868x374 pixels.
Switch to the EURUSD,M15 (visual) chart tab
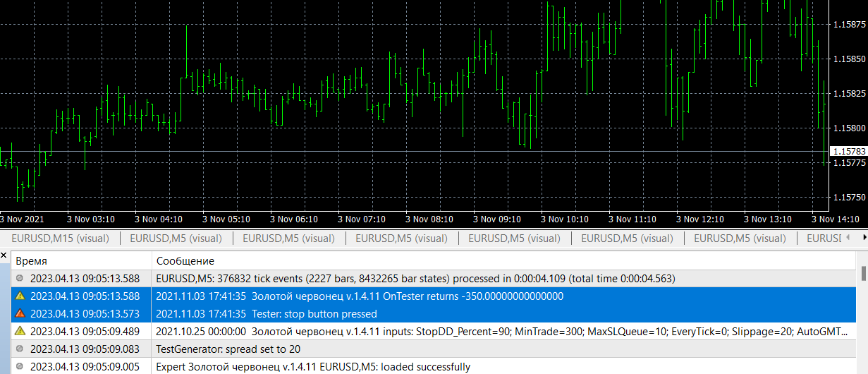60,239
